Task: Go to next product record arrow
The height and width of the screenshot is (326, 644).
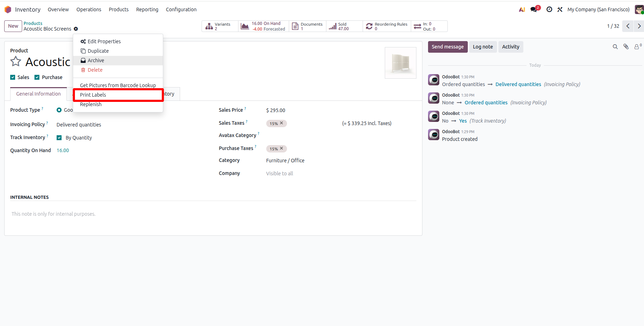Action: pyautogui.click(x=639, y=26)
